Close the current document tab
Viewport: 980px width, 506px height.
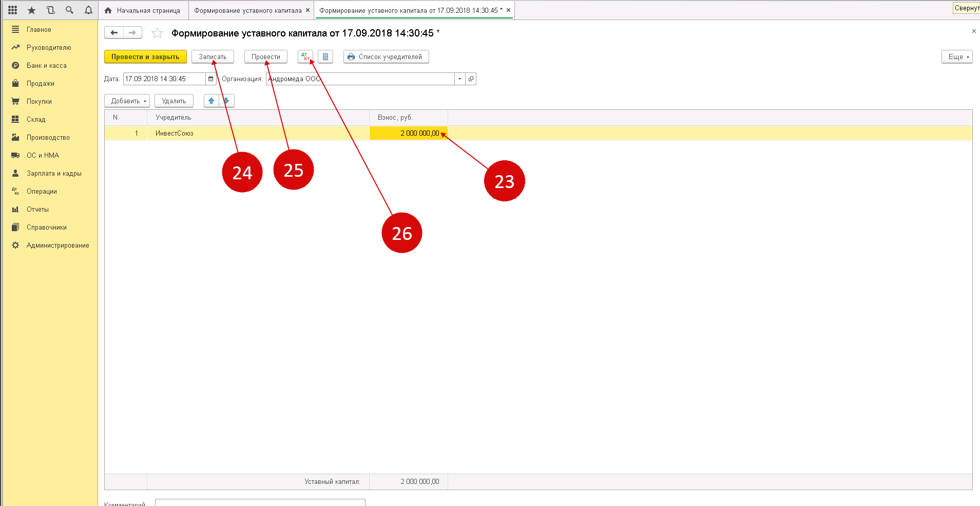(508, 10)
